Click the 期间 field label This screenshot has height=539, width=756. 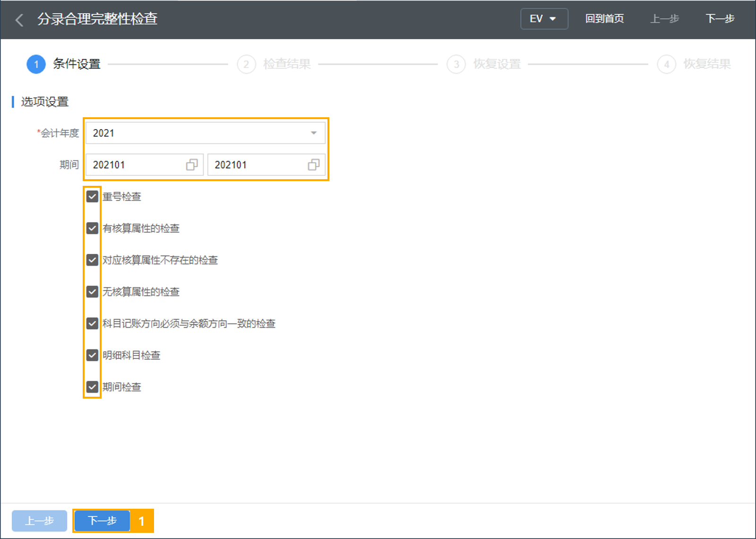tap(69, 165)
